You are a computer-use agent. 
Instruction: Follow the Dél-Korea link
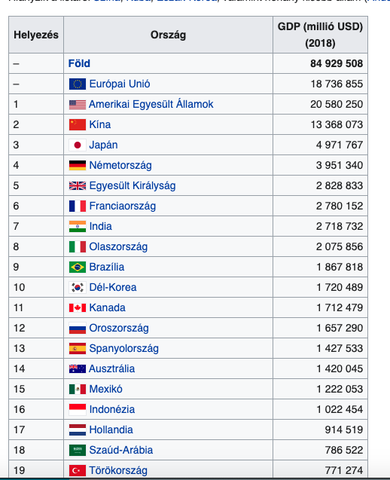click(x=113, y=287)
